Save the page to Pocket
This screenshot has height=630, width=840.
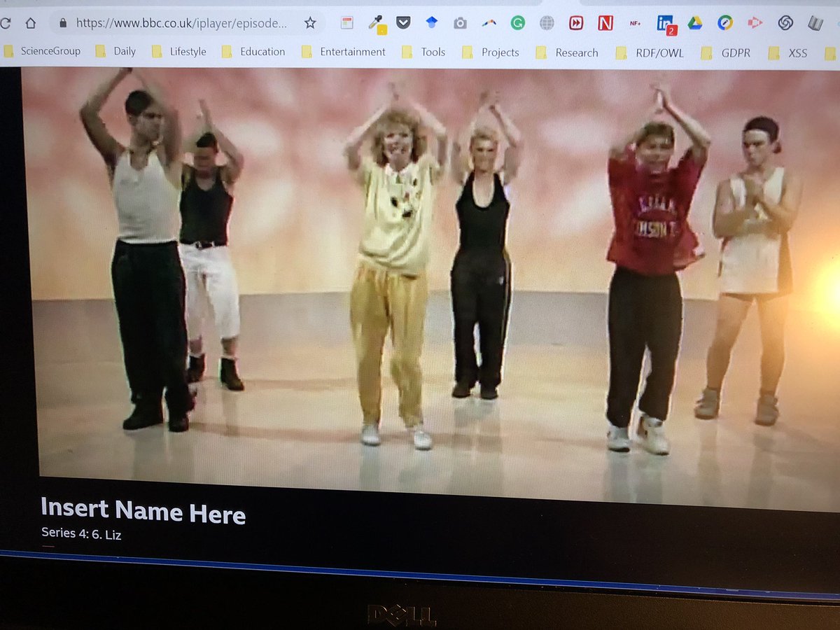pyautogui.click(x=403, y=22)
